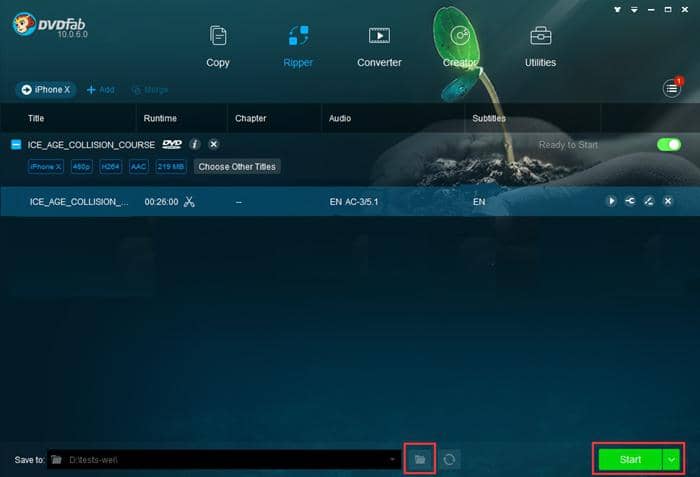Expand the Save to path dropdown
Screen dimensions: 700x477
click(x=392, y=460)
